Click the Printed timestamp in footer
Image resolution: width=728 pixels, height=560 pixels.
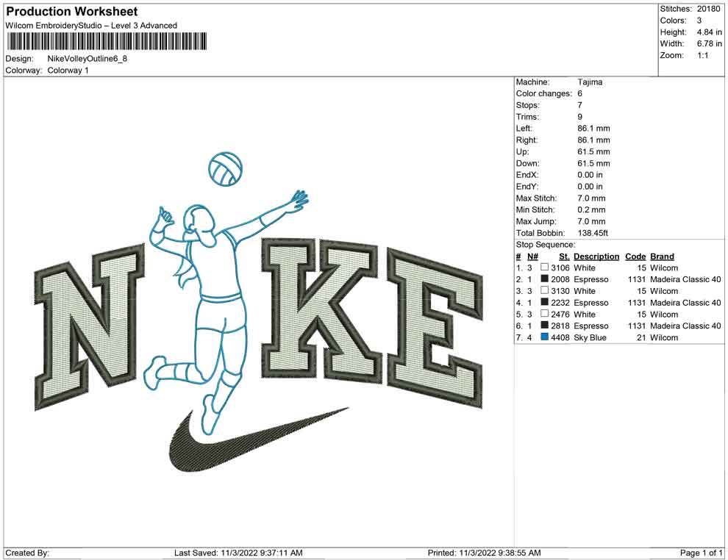tap(484, 553)
